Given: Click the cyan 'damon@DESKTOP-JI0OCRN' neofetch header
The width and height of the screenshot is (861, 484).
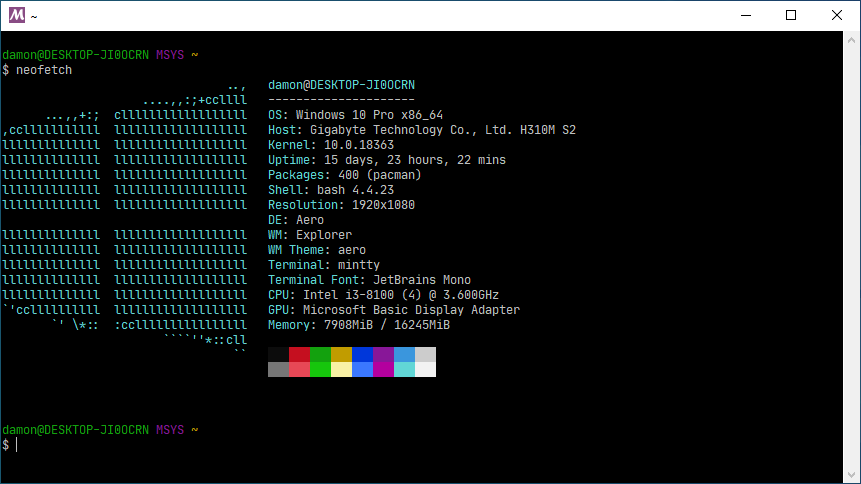Looking at the screenshot, I should pyautogui.click(x=341, y=85).
